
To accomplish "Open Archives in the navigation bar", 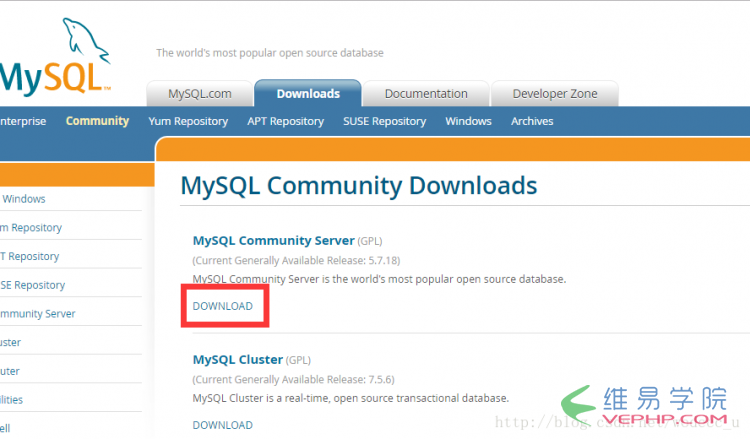I will pos(532,121).
